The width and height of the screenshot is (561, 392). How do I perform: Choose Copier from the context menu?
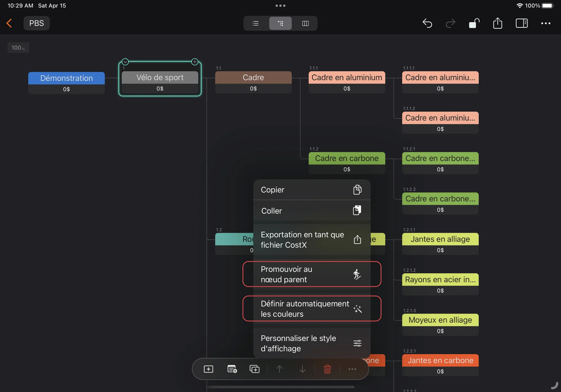pyautogui.click(x=311, y=190)
